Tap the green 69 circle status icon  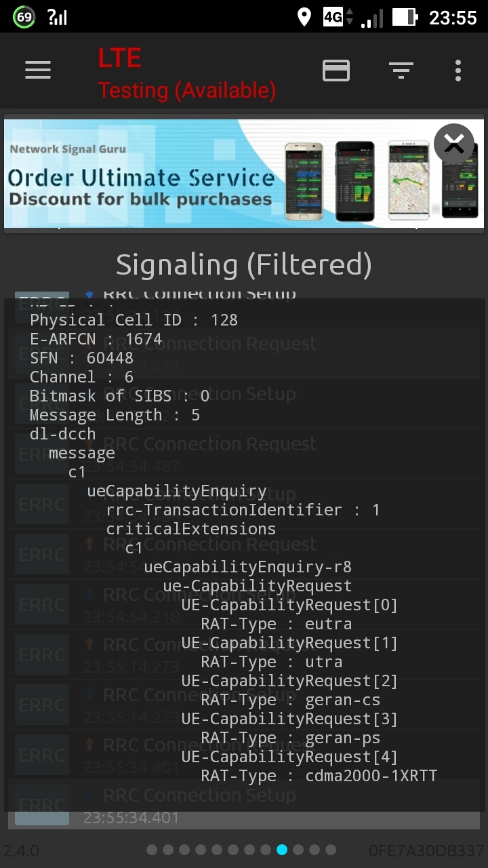coord(24,17)
